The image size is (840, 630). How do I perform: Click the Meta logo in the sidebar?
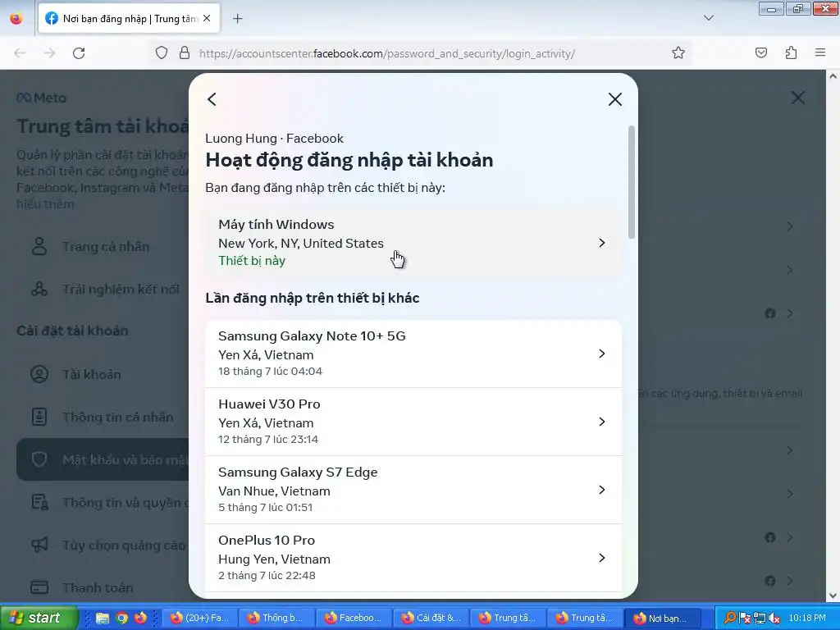(x=41, y=98)
